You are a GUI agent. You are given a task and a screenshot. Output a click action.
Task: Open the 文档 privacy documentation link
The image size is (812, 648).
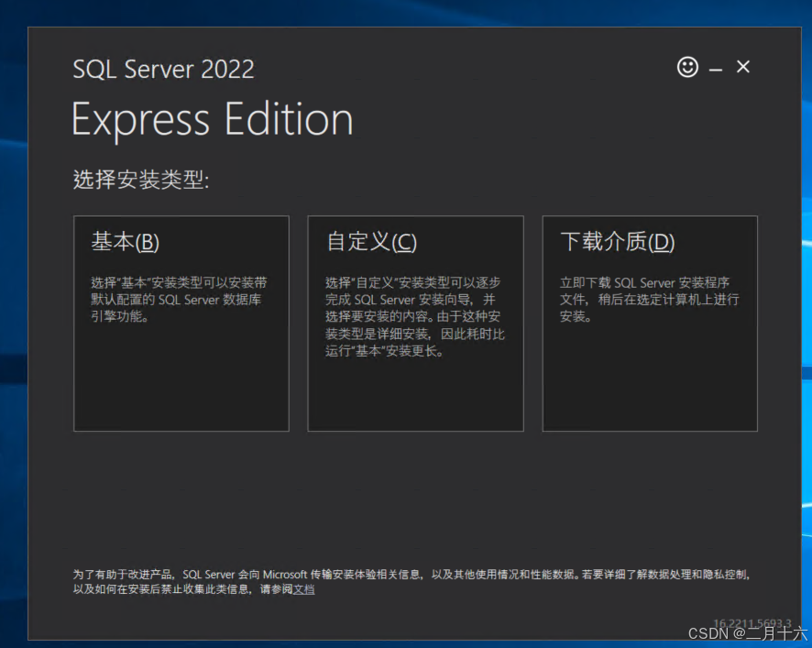pyautogui.click(x=304, y=589)
